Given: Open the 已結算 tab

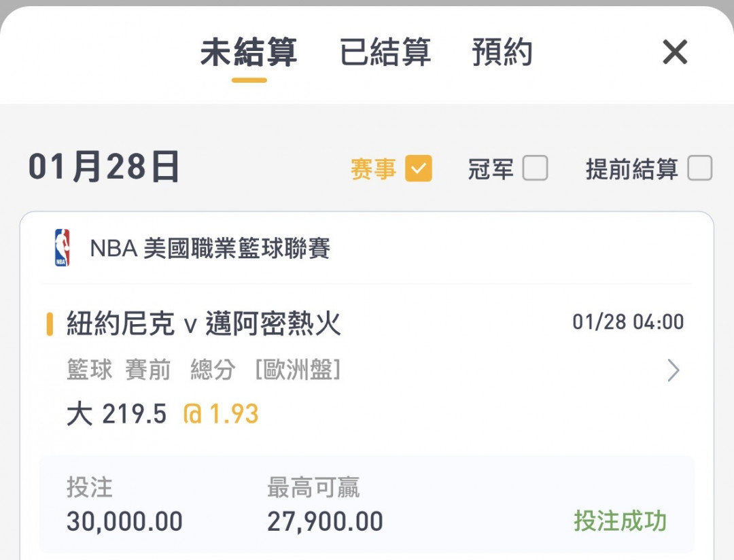Looking at the screenshot, I should [x=385, y=52].
